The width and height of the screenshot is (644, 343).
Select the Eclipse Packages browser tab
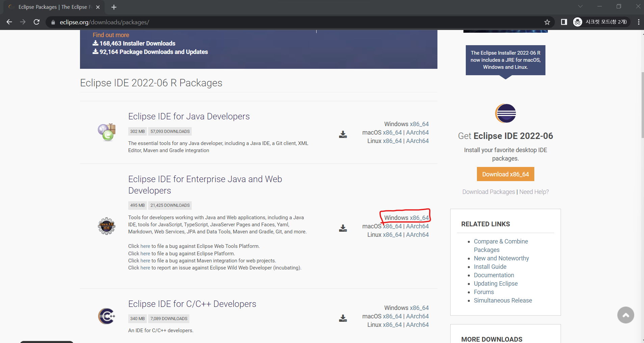(x=54, y=7)
